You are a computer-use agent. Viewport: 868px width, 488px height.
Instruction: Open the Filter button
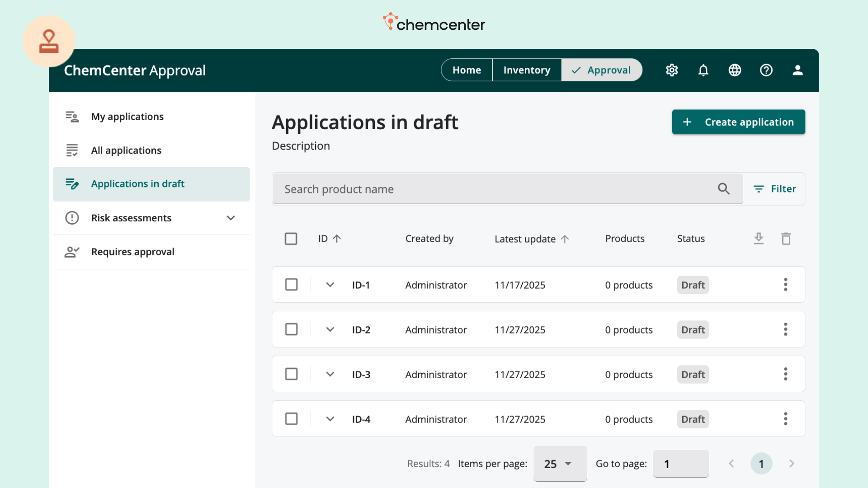click(x=775, y=189)
